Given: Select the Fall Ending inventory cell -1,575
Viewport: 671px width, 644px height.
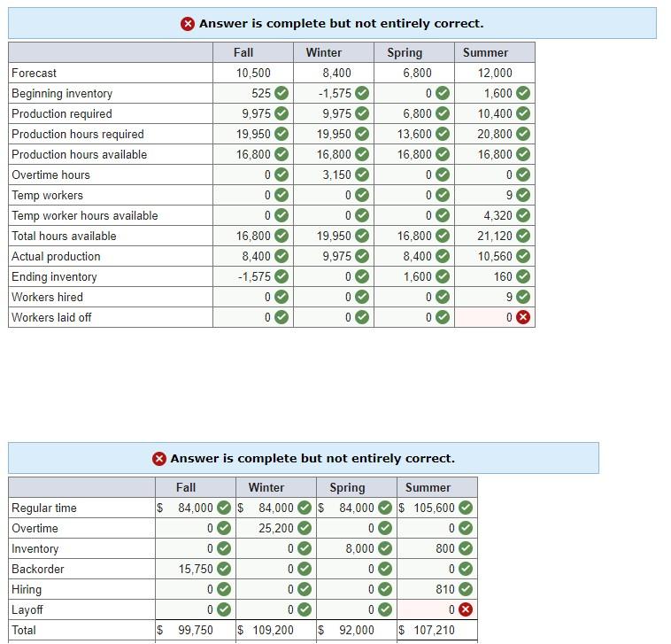Looking at the screenshot, I should 253,276.
